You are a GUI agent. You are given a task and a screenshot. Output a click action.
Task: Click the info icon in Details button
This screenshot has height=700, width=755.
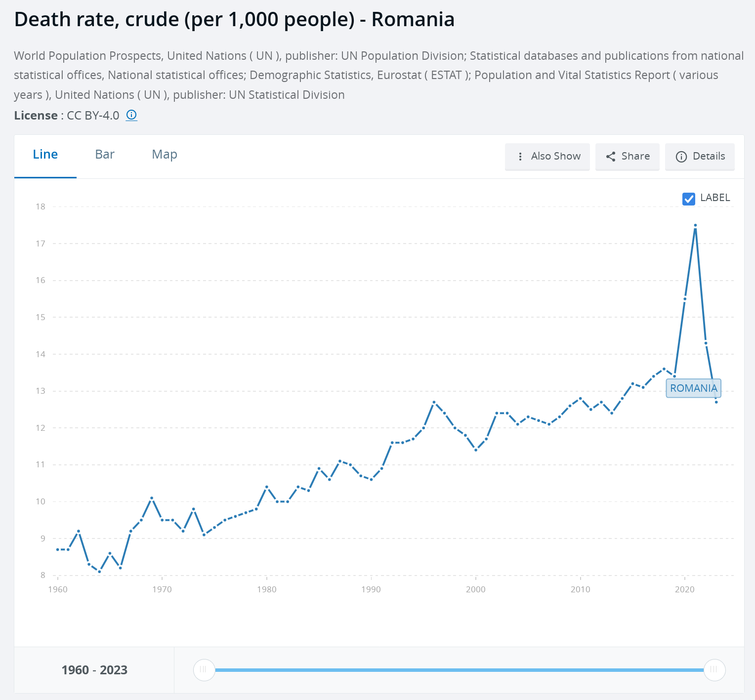[681, 157]
